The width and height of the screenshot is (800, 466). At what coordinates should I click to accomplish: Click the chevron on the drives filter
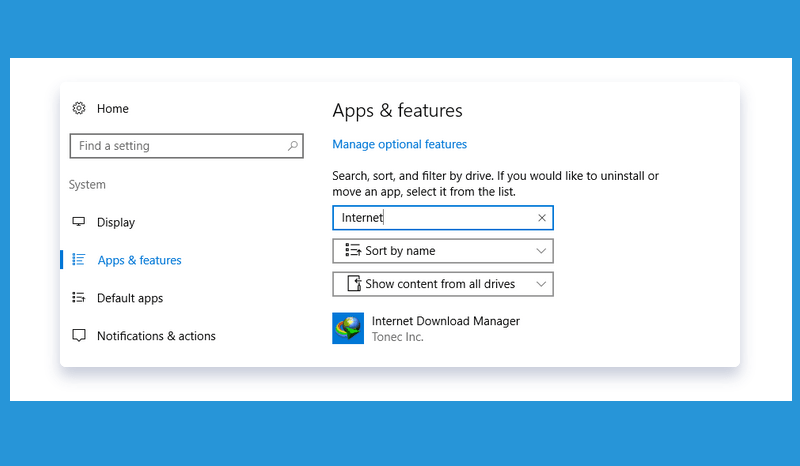point(541,284)
